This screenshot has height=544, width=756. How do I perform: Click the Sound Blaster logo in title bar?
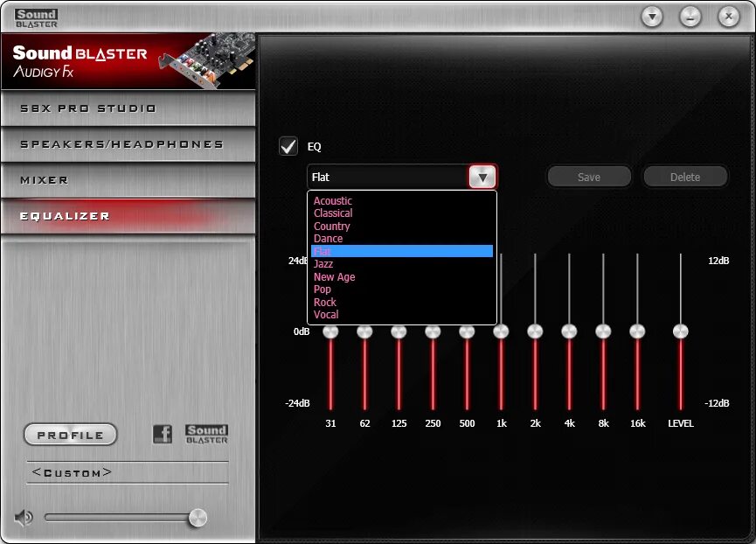(36, 18)
